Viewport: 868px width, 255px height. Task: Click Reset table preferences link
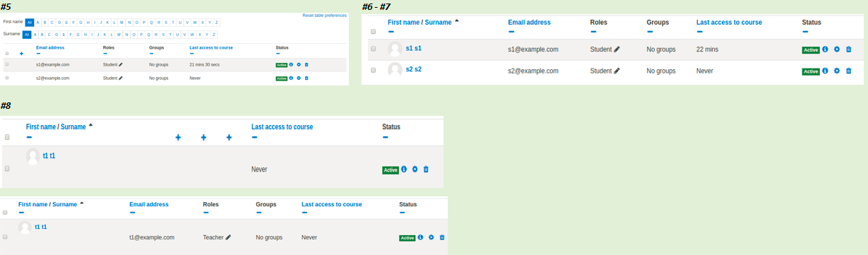tap(324, 15)
